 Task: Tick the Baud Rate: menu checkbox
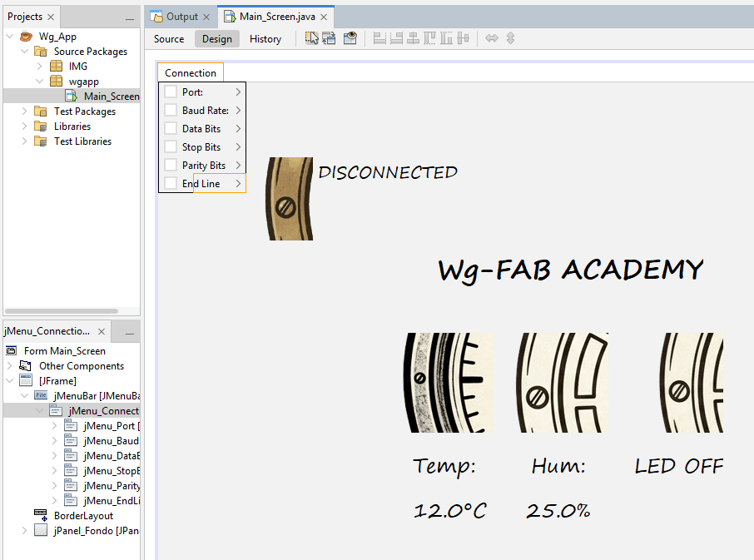(x=171, y=110)
